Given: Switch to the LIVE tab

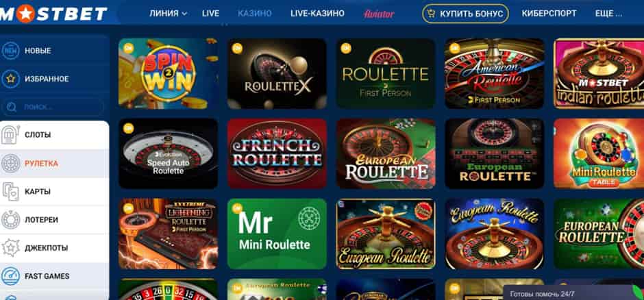Looking at the screenshot, I should pyautogui.click(x=210, y=14).
